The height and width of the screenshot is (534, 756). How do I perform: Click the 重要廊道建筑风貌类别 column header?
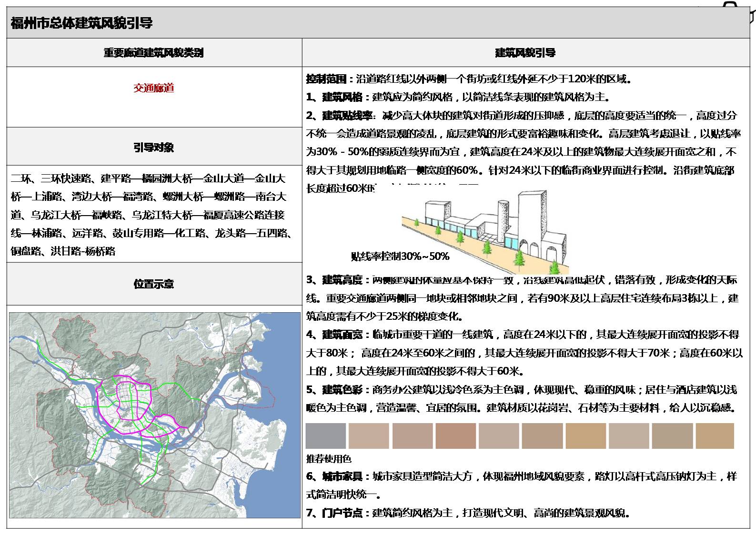(x=154, y=52)
